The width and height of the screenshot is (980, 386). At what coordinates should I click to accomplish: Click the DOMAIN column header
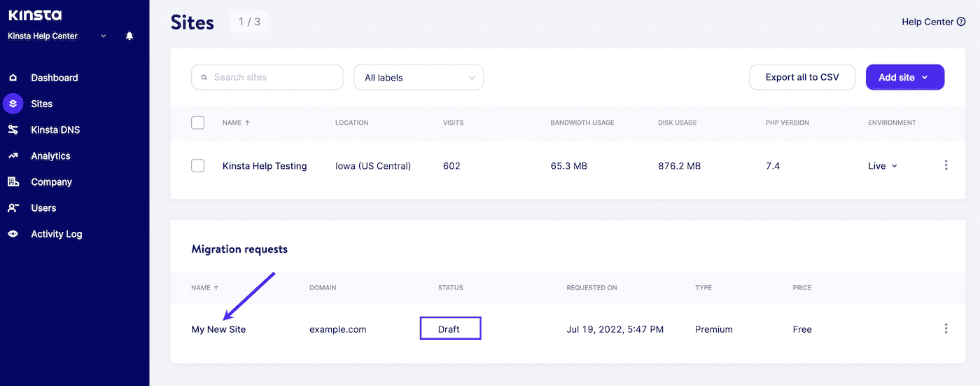point(323,287)
